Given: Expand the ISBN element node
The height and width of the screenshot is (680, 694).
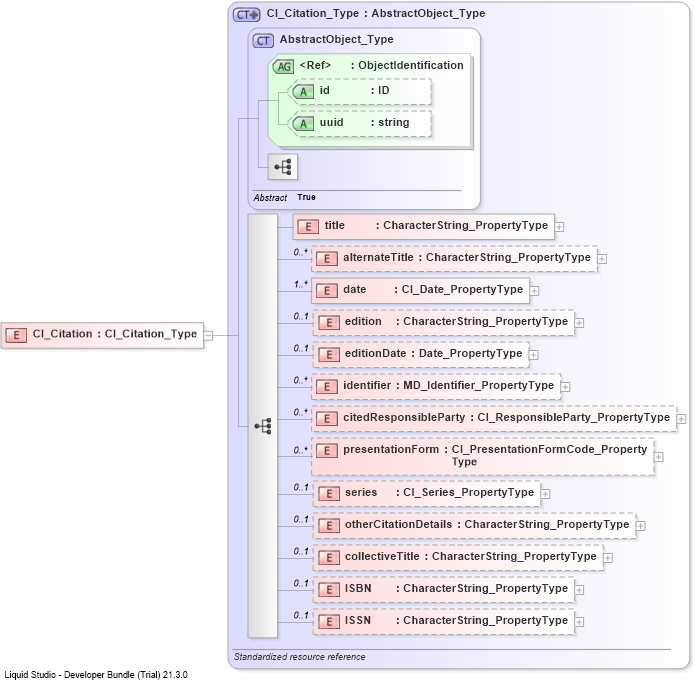Looking at the screenshot, I should 579,590.
